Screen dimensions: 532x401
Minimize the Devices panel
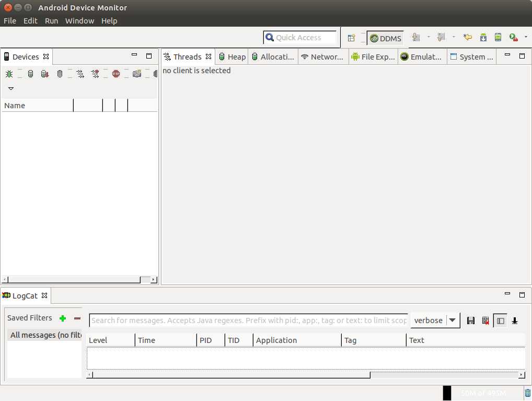point(134,55)
